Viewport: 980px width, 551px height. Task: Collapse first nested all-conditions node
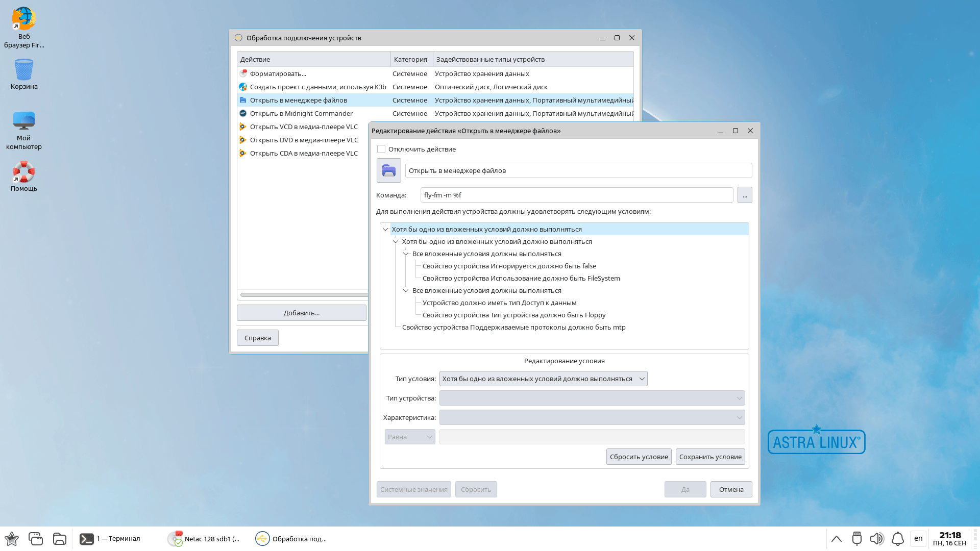[406, 254]
